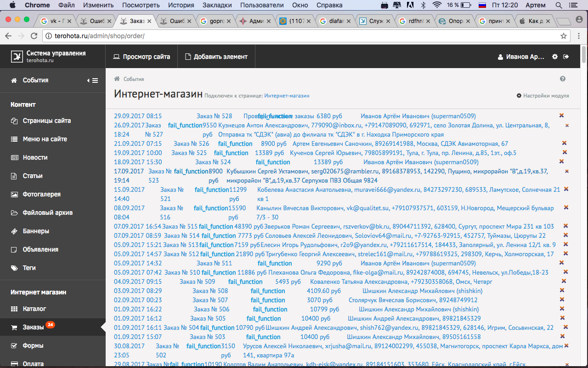The height and width of the screenshot is (368, 588).
Task: Open the settings gear in top bar
Action: tap(555, 57)
